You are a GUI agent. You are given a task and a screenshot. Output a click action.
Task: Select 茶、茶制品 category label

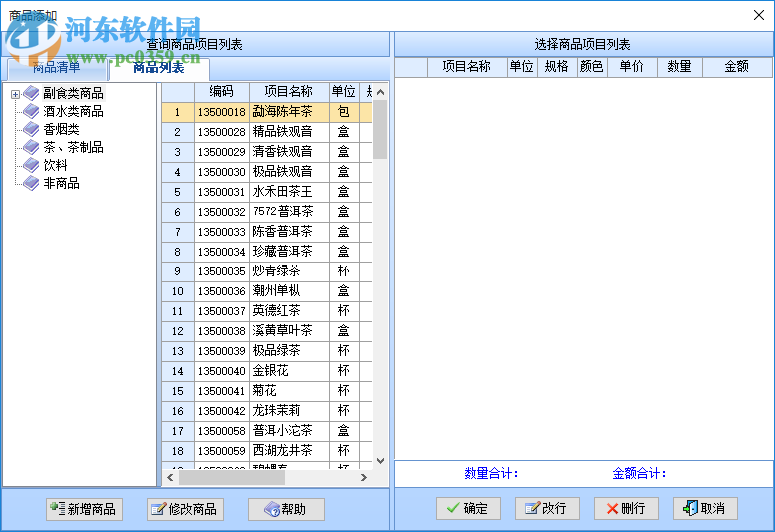73,147
